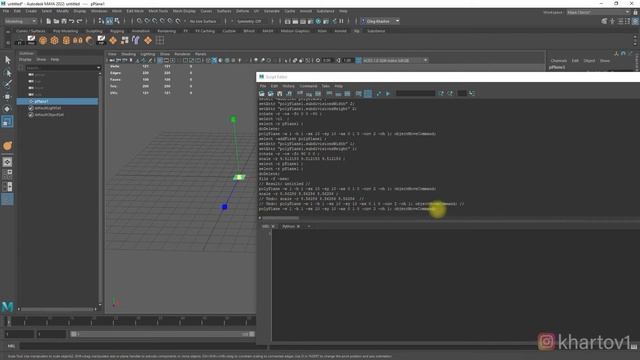
Task: Select the arrow Select tool in toolbox
Action: [x=8, y=60]
